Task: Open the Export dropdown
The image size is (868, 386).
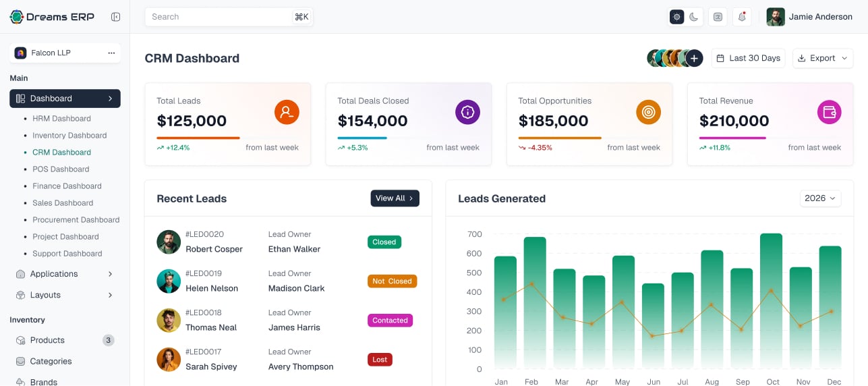Action: tap(822, 58)
